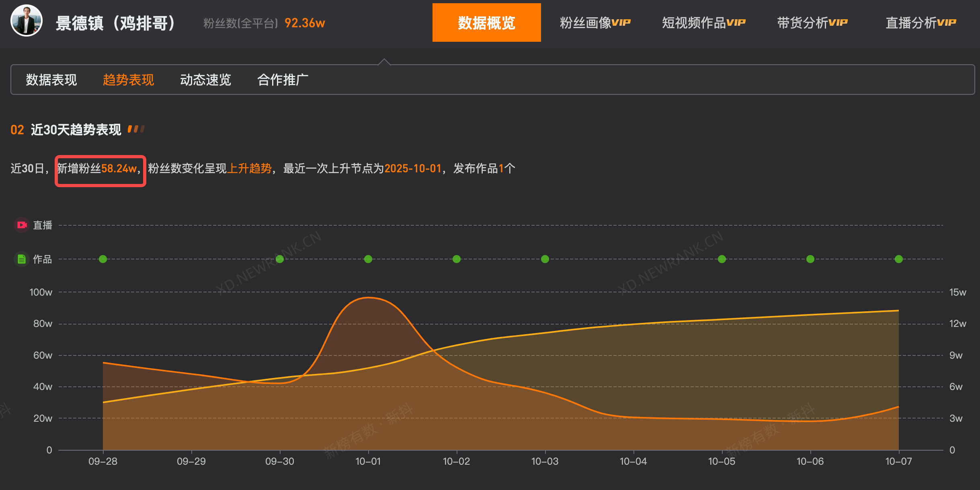
Task: Go to 带货分析 VIP tab
Action: tap(812, 23)
